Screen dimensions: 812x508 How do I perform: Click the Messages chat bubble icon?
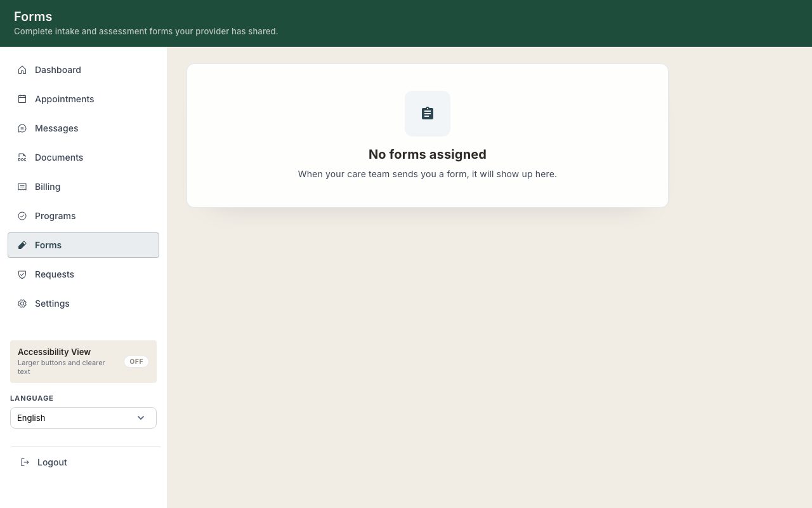(x=22, y=128)
